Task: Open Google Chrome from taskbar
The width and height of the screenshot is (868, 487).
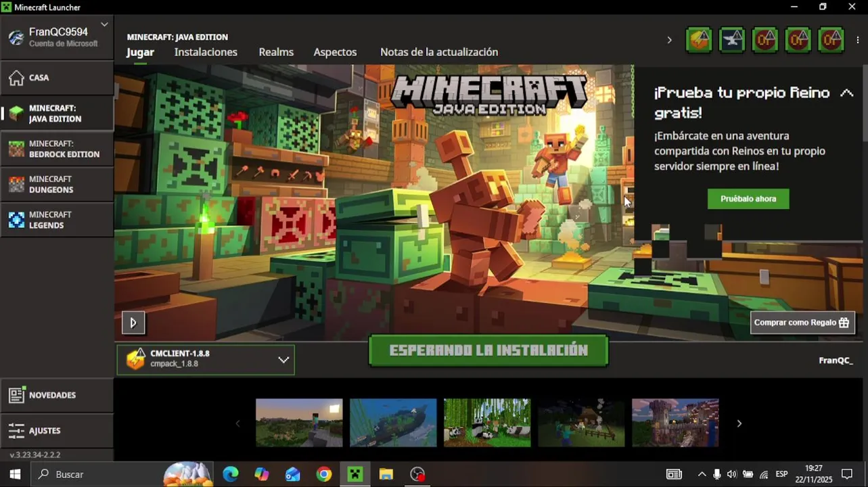Action: tap(324, 474)
